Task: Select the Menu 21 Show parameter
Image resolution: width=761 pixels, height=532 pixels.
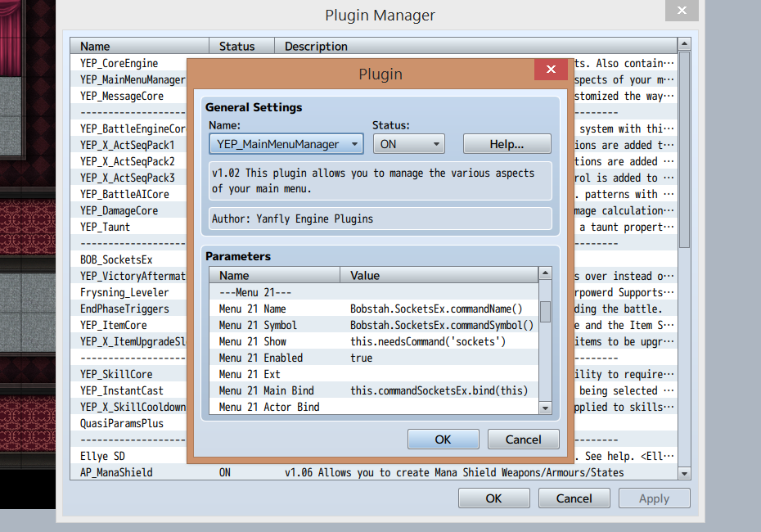Action: (x=374, y=341)
